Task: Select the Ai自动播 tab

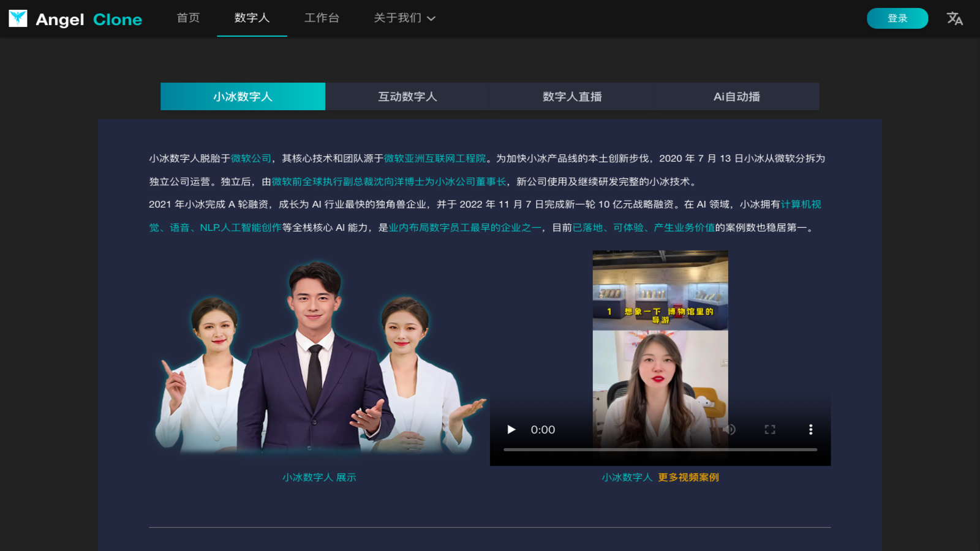Action: (737, 97)
